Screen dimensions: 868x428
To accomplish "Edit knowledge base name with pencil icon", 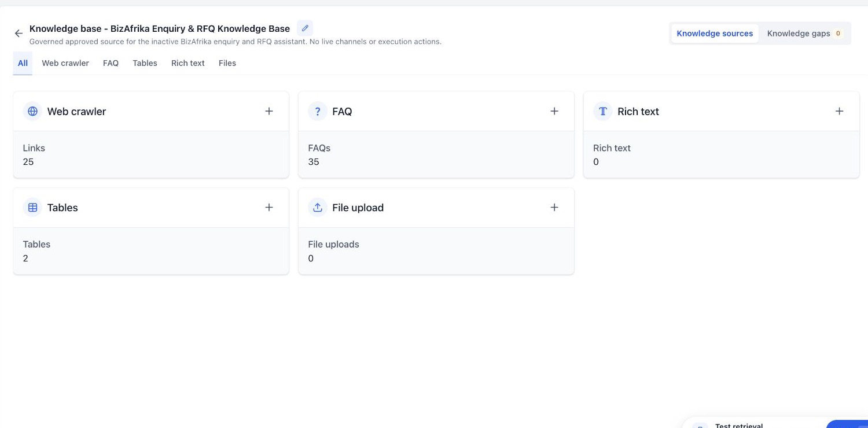I will [x=305, y=28].
